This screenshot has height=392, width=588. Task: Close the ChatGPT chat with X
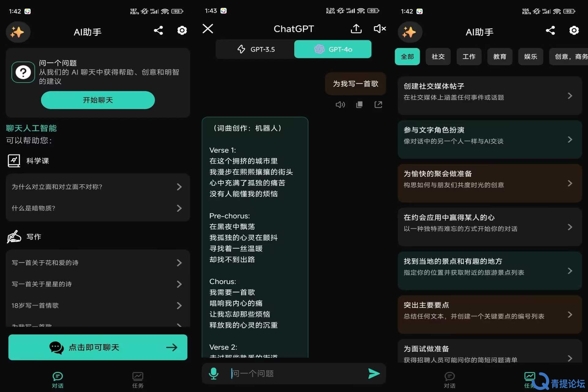click(208, 29)
